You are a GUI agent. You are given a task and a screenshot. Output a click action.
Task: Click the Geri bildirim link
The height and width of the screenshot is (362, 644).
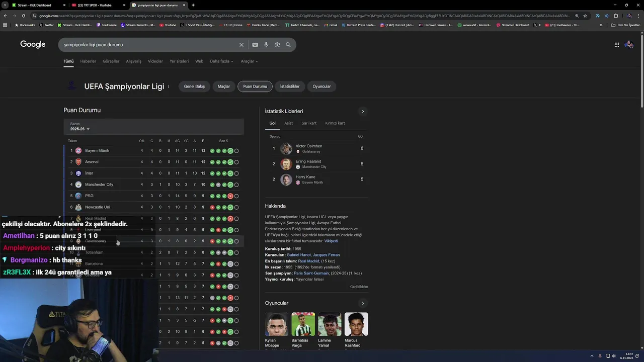(359, 287)
